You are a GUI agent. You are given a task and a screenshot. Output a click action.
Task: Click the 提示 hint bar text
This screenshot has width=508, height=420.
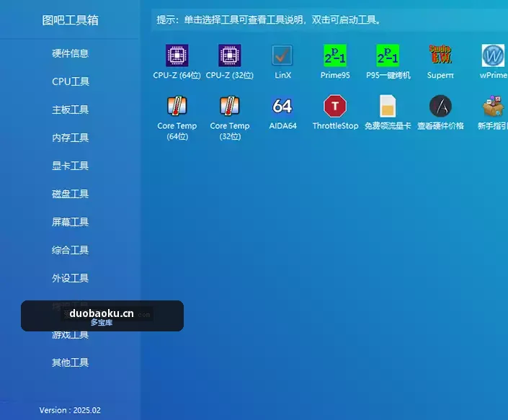[x=269, y=19]
